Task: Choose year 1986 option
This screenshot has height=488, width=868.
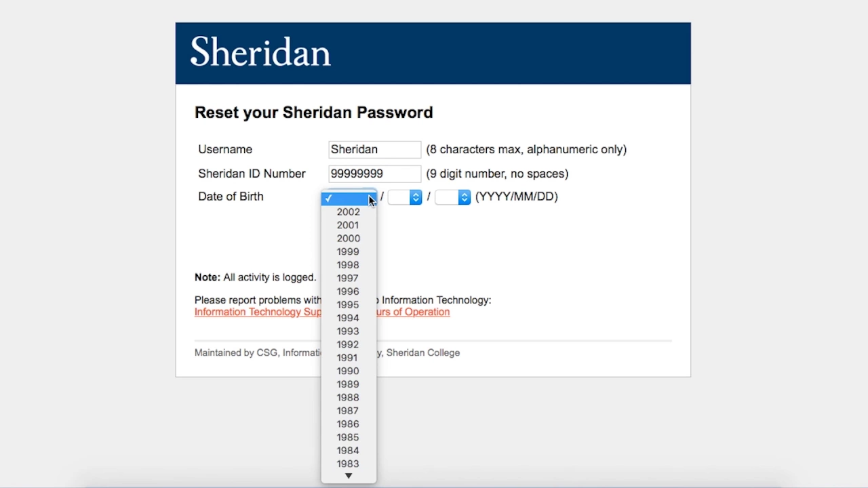Action: coord(349,424)
